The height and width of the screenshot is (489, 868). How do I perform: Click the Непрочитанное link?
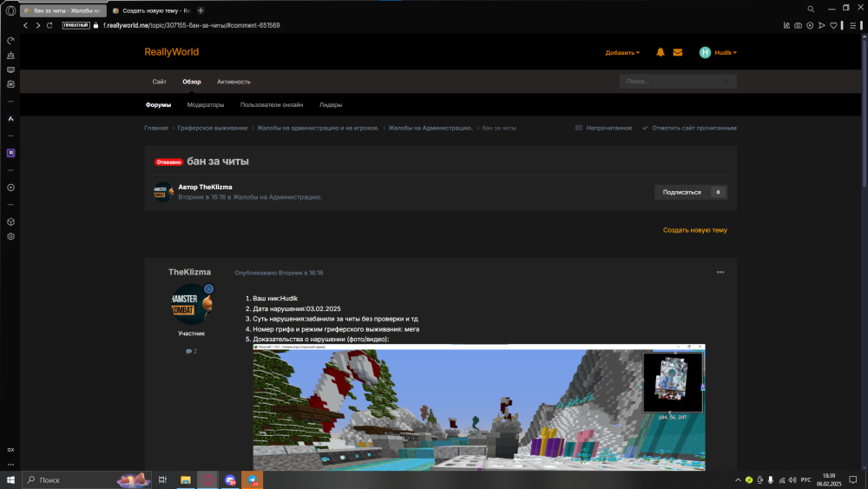pos(603,128)
